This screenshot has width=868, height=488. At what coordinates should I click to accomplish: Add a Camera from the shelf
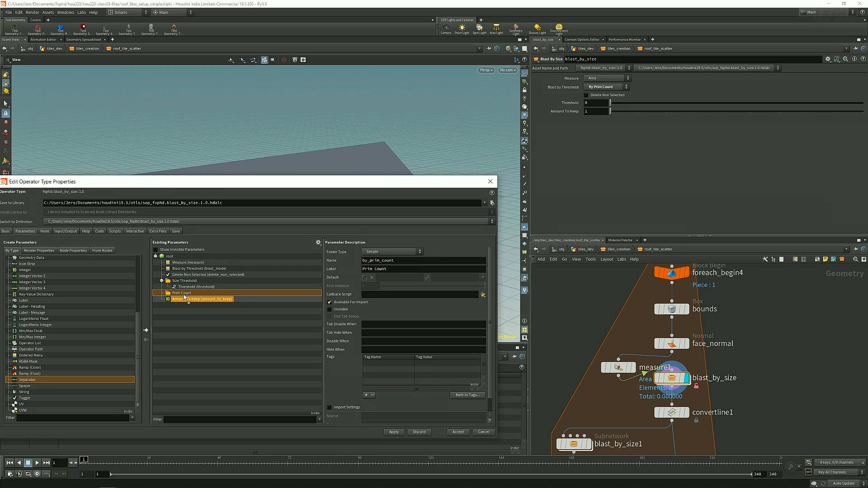pos(446,28)
